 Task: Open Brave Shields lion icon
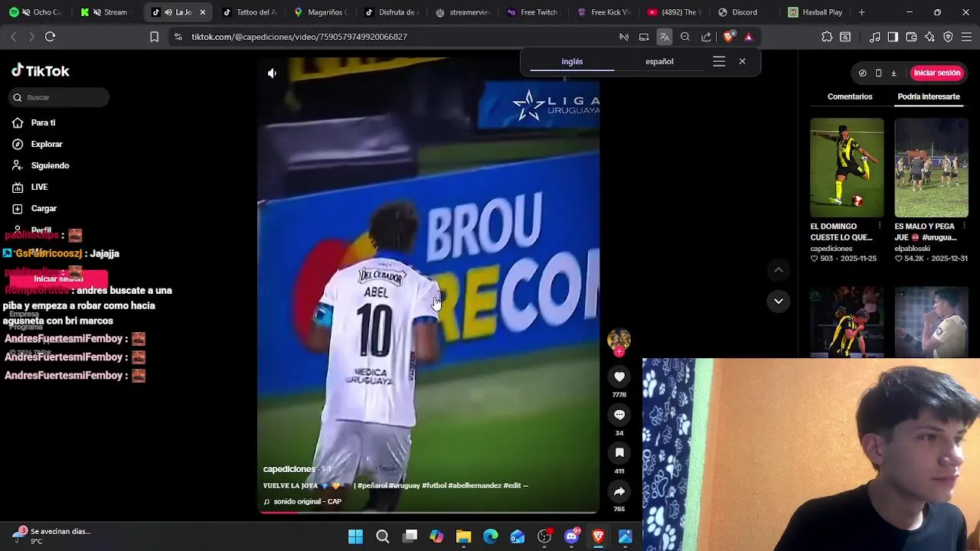click(x=728, y=37)
